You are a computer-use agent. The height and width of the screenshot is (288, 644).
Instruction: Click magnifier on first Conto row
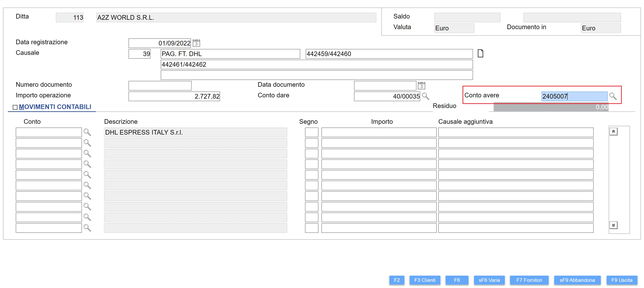pos(87,132)
